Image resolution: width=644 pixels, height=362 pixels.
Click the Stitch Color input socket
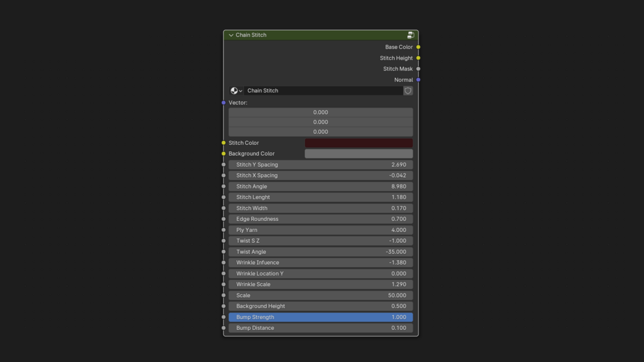tap(224, 143)
